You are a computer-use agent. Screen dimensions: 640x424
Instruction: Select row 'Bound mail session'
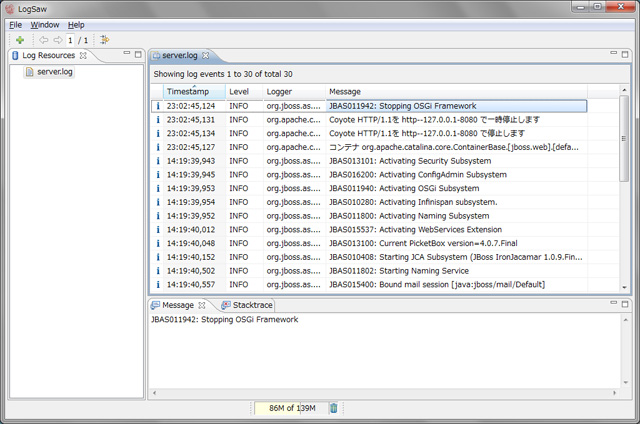pyautogui.click(x=369, y=284)
